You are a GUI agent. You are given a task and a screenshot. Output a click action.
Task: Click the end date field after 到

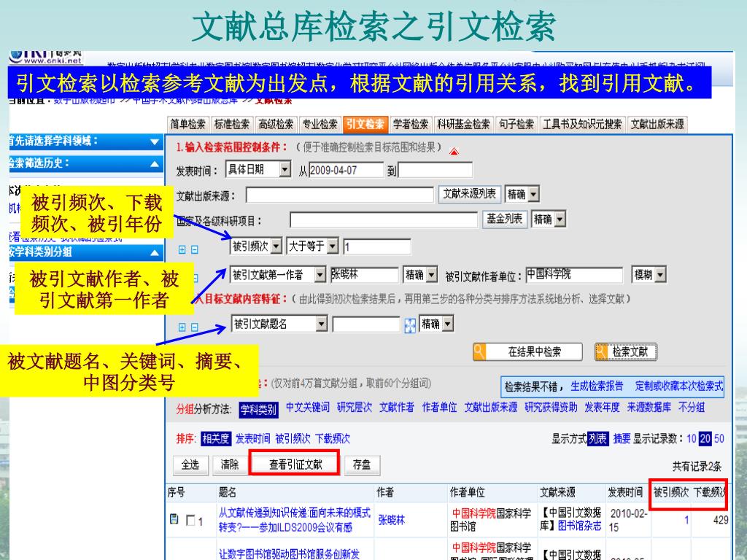tap(435, 170)
